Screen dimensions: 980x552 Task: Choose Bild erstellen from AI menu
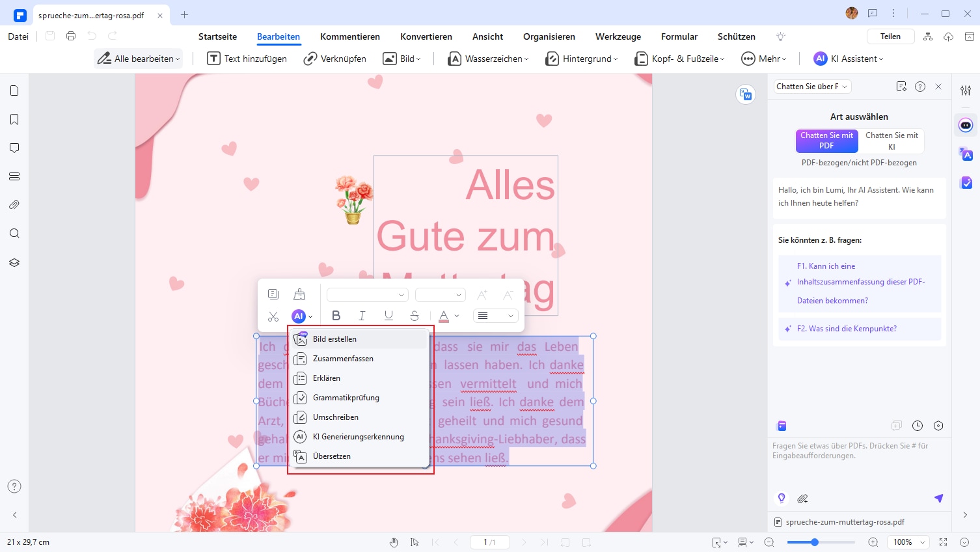click(359, 339)
